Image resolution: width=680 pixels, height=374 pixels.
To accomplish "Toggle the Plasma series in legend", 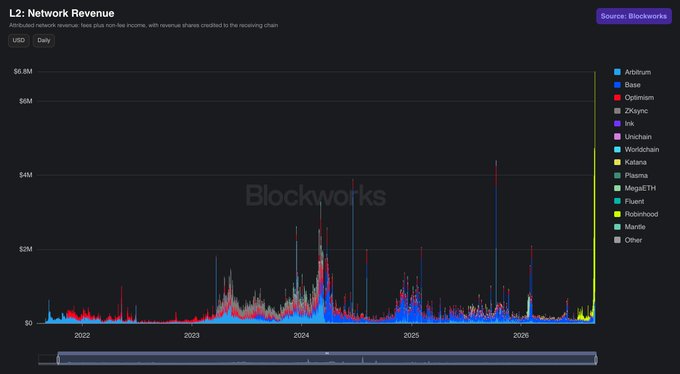I will click(x=631, y=175).
